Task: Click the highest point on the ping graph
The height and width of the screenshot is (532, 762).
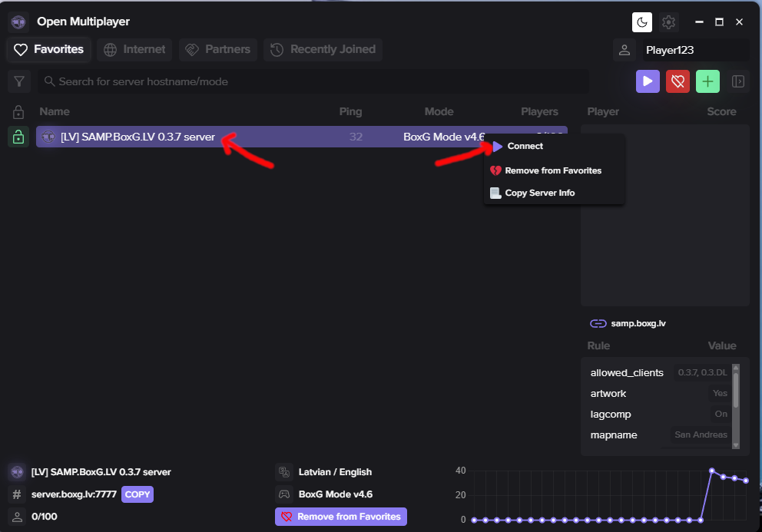Action: pyautogui.click(x=712, y=471)
